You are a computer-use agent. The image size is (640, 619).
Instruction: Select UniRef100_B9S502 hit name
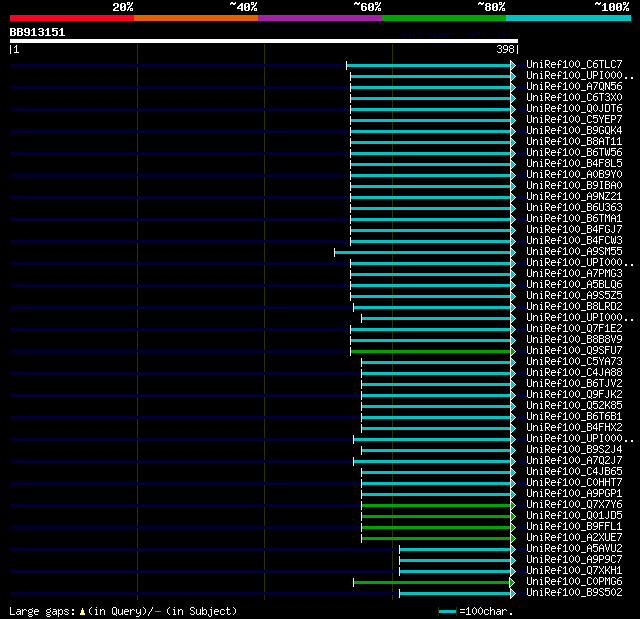574,593
